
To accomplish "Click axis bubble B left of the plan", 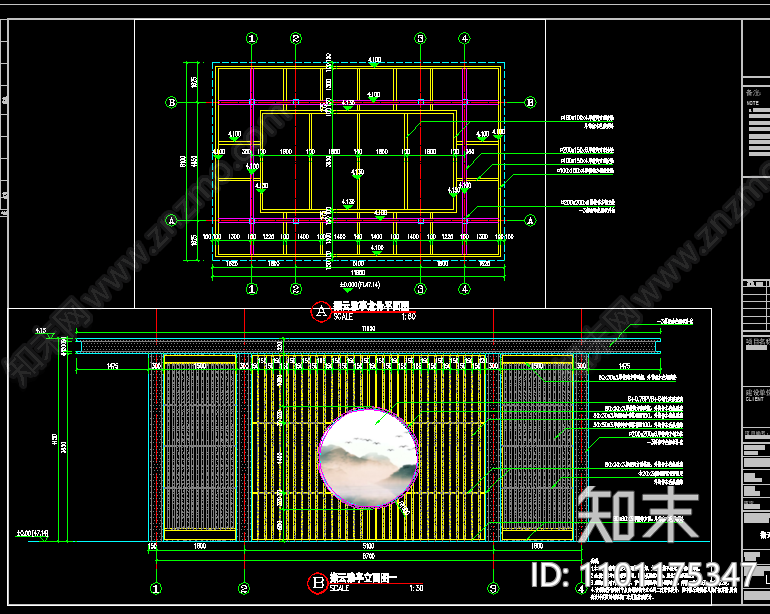I will [171, 103].
